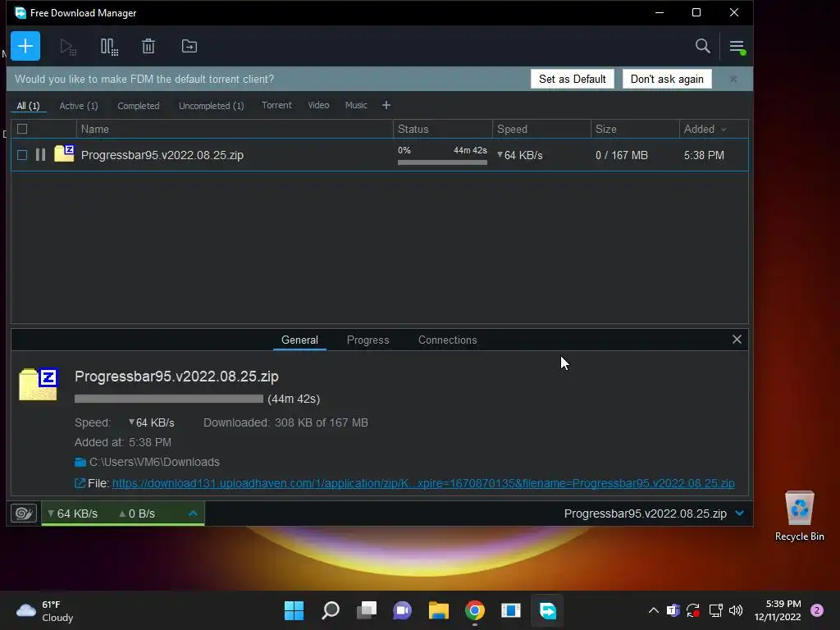Switch to the All (1) filter tab
This screenshot has width=840, height=630.
pyautogui.click(x=29, y=106)
